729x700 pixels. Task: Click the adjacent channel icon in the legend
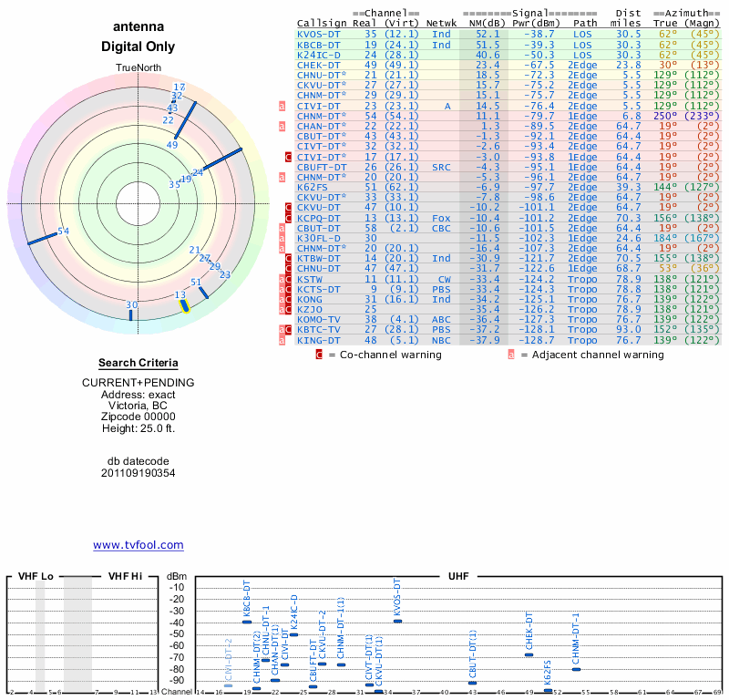tap(511, 355)
